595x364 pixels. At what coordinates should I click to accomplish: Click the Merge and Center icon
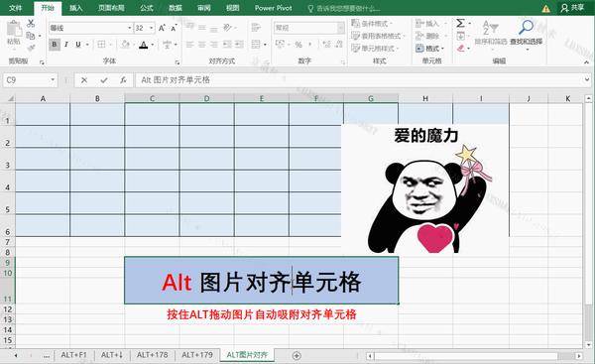click(x=256, y=45)
